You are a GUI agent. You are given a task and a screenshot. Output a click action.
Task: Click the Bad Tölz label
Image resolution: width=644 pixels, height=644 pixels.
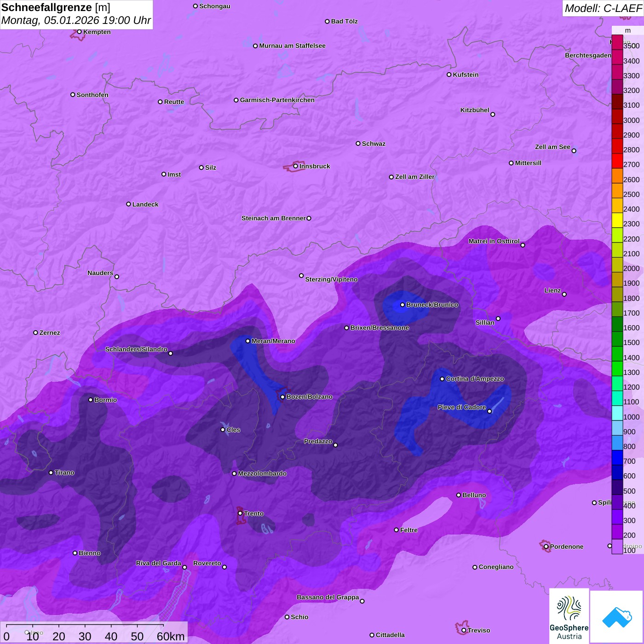click(344, 21)
